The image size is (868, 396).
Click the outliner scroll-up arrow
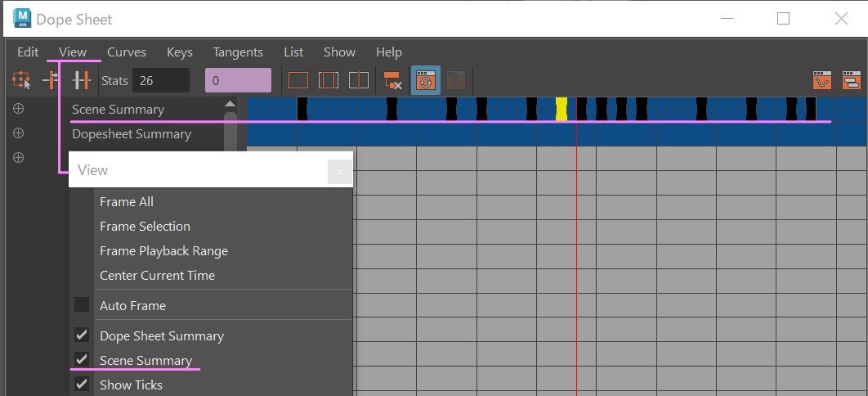tap(230, 104)
